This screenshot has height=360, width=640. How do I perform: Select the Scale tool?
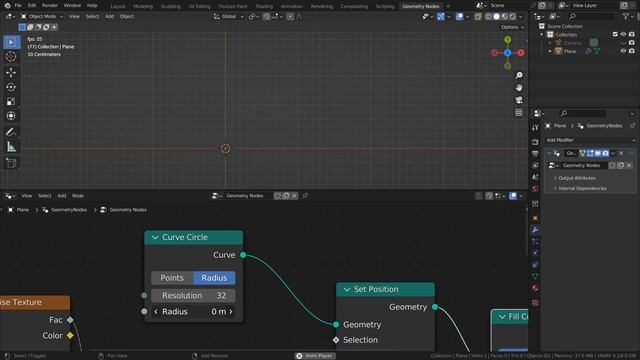click(11, 101)
